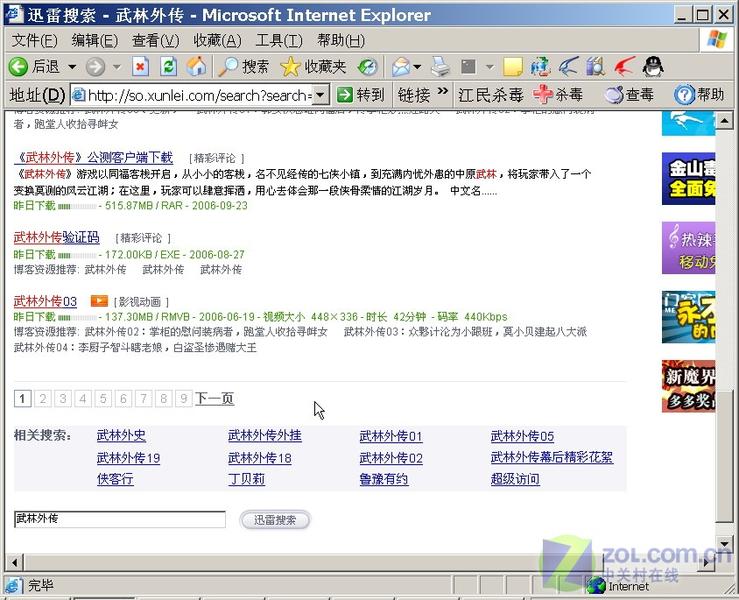The width and height of the screenshot is (739, 600).
Task: Open 武林外传验证码 result link
Action: [57, 237]
